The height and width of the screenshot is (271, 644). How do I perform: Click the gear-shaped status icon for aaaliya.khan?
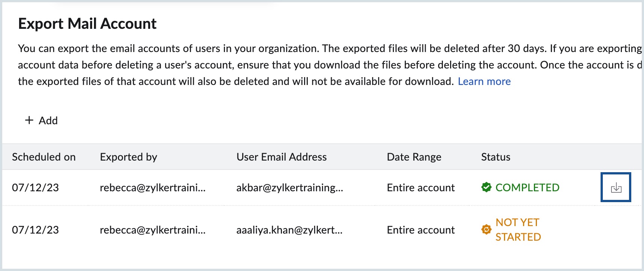pyautogui.click(x=486, y=229)
